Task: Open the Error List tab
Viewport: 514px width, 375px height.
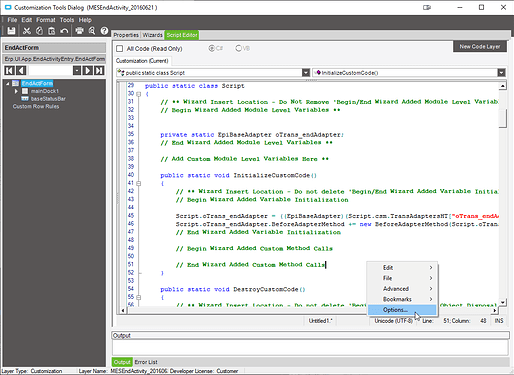Action: coord(146,362)
